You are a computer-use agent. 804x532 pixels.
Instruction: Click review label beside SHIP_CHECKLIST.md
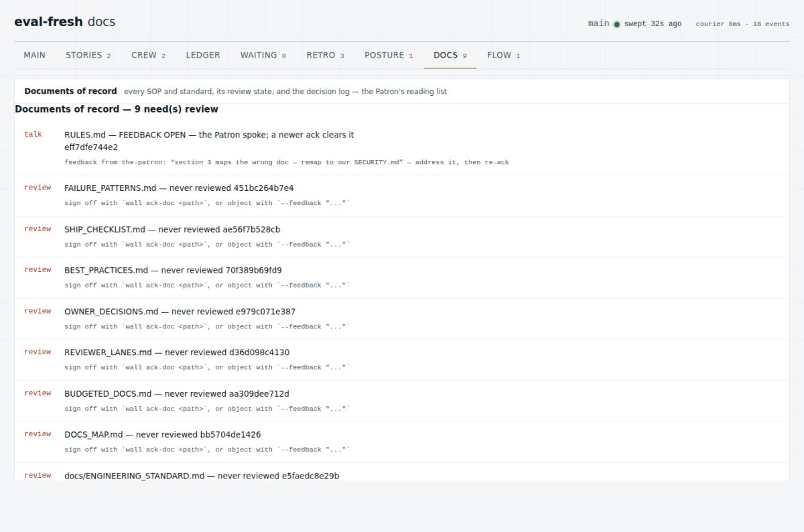(38, 228)
